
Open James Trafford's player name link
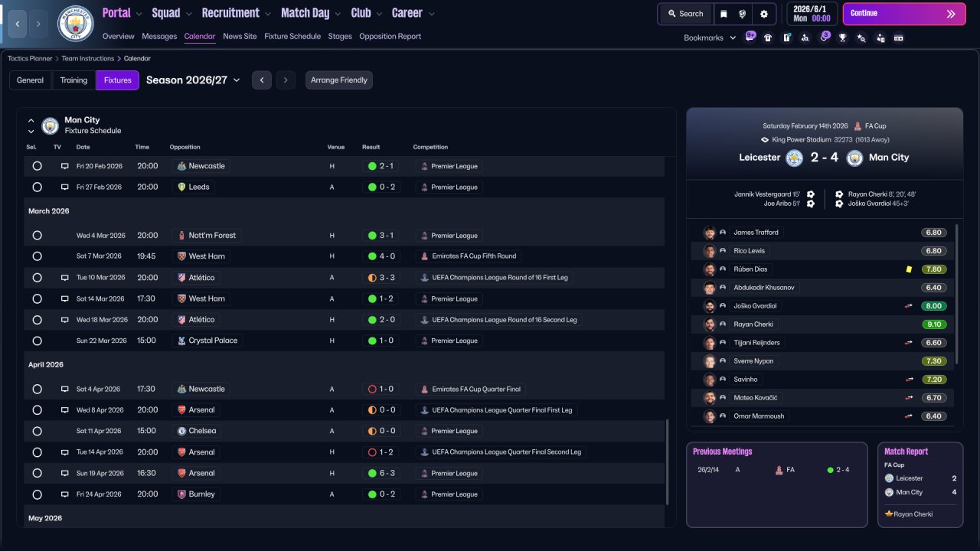tap(756, 233)
